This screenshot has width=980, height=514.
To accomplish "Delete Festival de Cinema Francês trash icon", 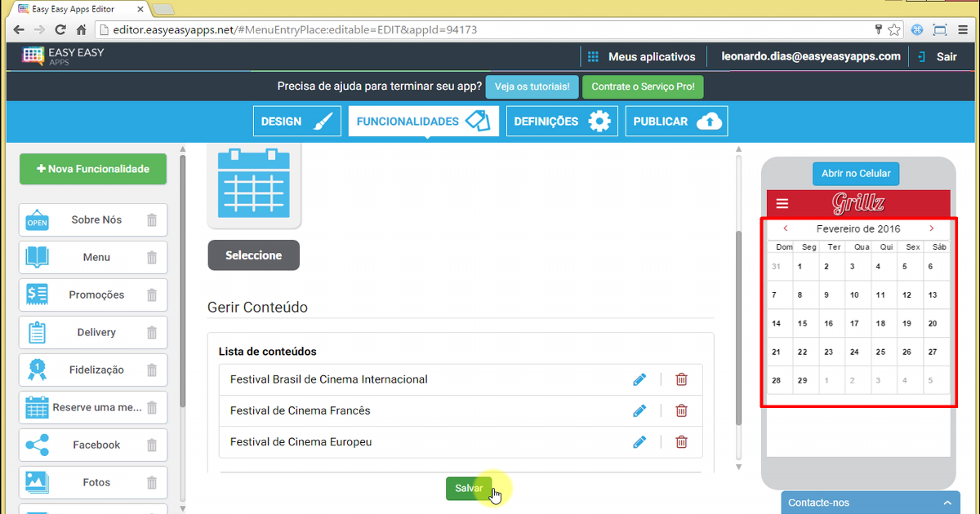I will coord(681,410).
